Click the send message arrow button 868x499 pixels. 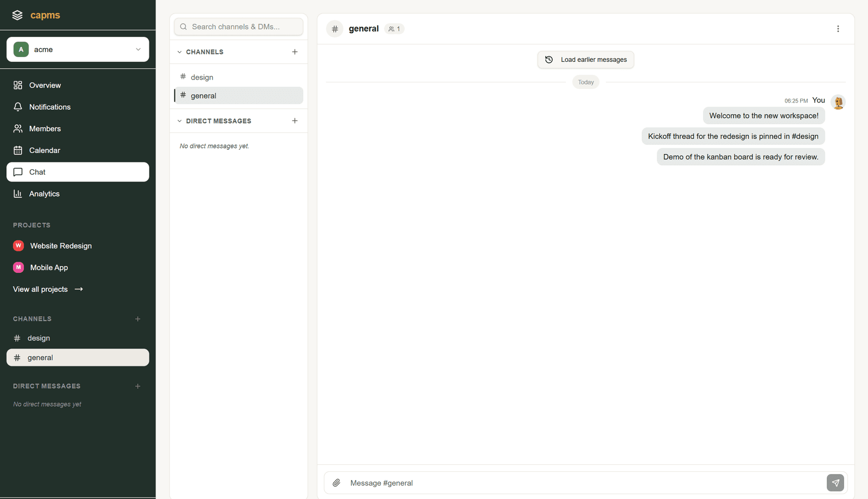point(835,483)
